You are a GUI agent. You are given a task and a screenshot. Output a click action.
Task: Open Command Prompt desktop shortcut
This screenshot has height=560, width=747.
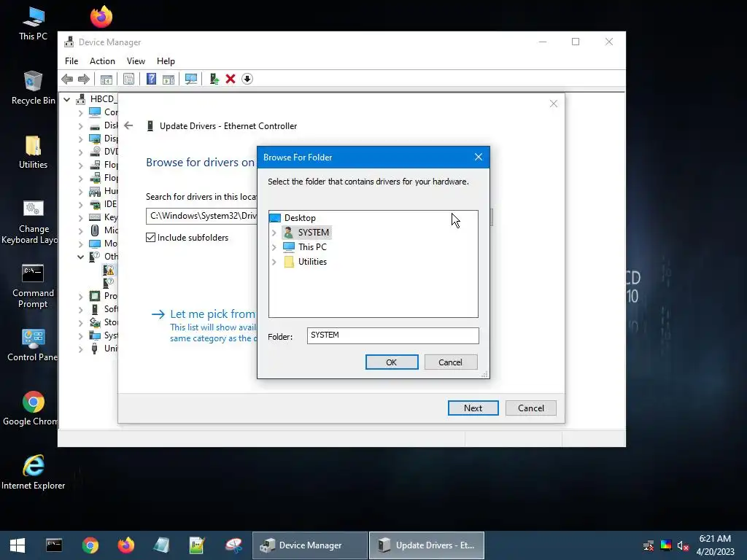34,286
